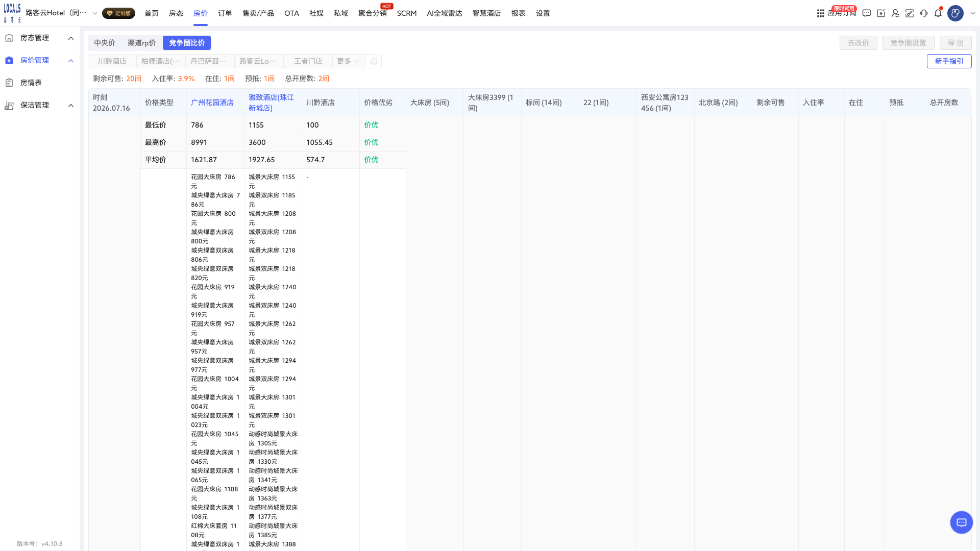Open the 聚合分销 menu

[372, 13]
